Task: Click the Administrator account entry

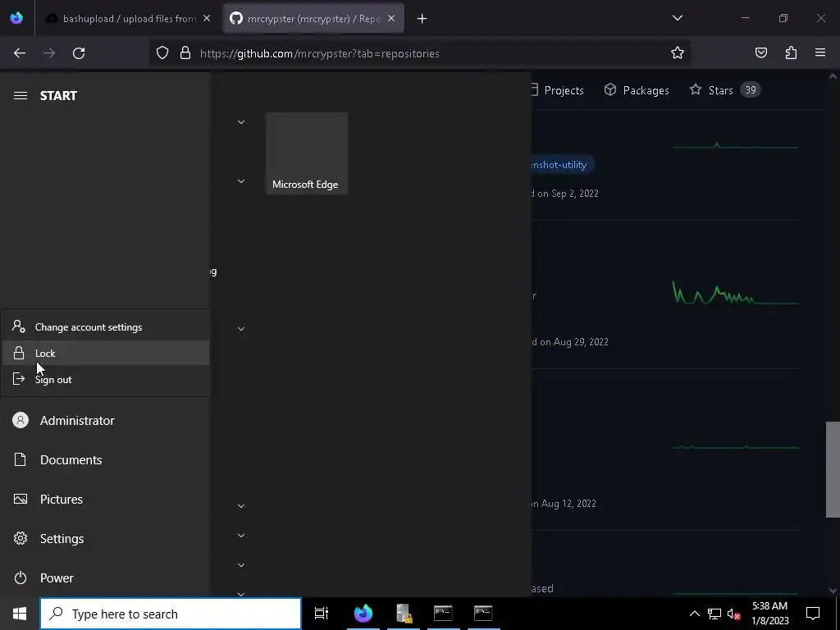Action: point(106,421)
